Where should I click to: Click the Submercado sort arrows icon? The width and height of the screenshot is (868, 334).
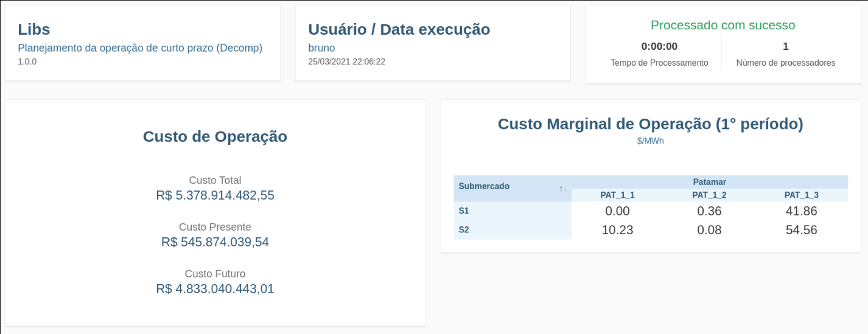563,189
